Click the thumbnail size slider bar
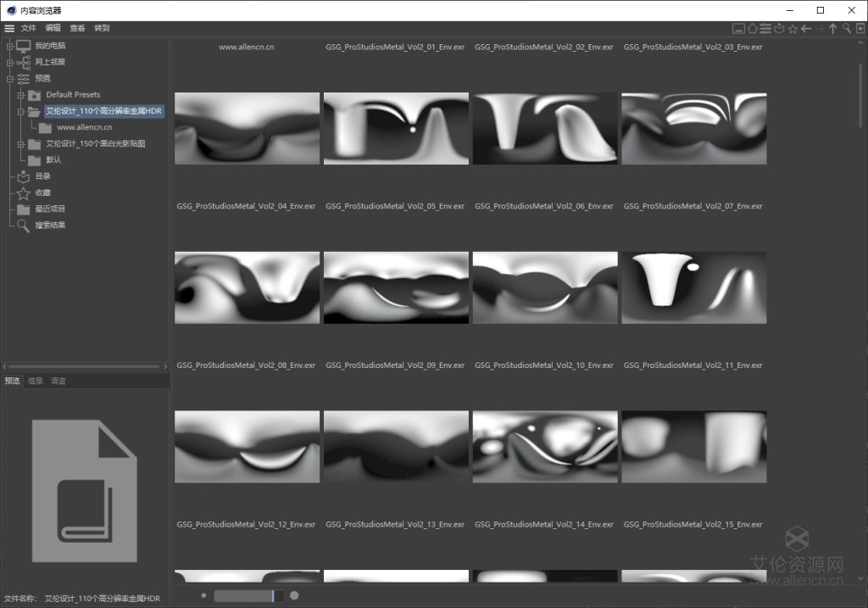This screenshot has height=608, width=868. tap(248, 596)
